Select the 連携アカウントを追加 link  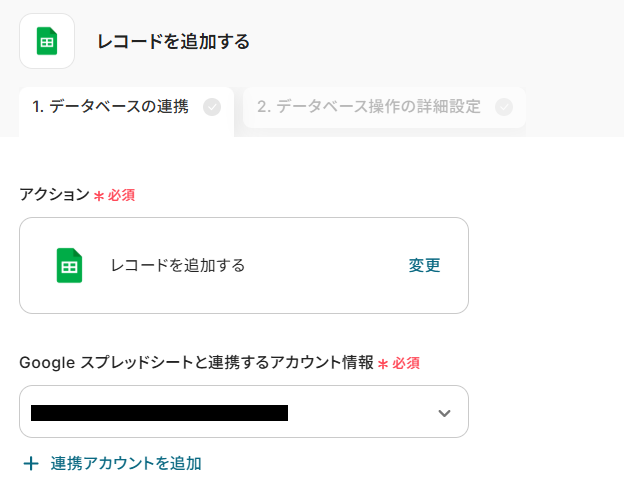[126, 463]
